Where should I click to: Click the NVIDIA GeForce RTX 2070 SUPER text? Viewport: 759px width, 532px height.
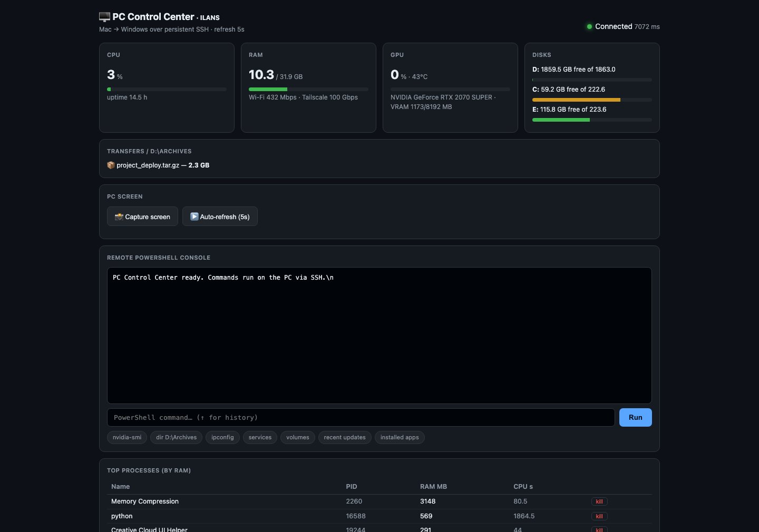pos(441,97)
